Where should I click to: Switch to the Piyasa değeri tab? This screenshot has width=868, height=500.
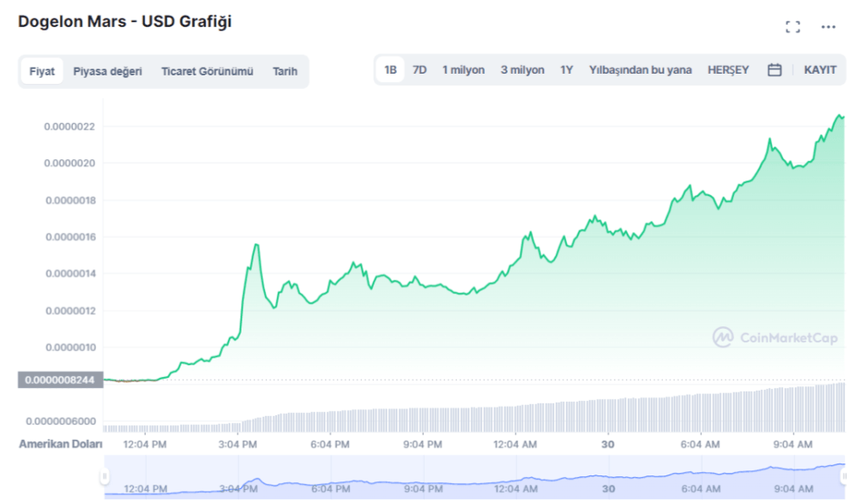tap(108, 71)
